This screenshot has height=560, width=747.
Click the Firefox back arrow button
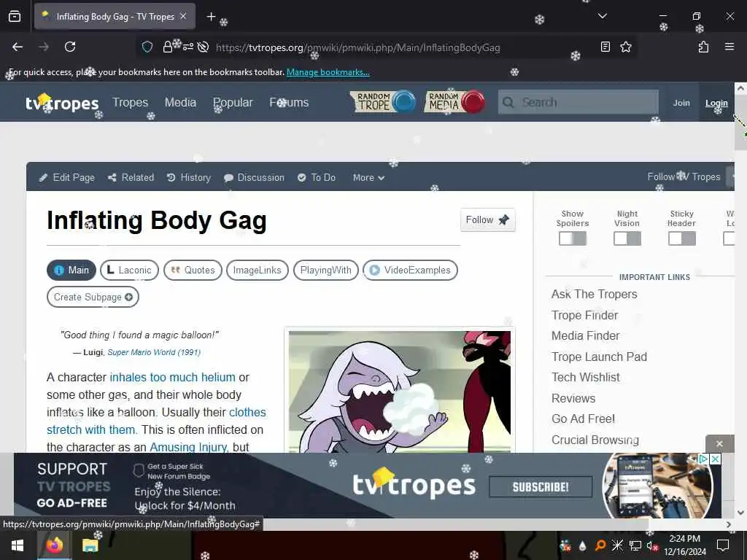18,47
